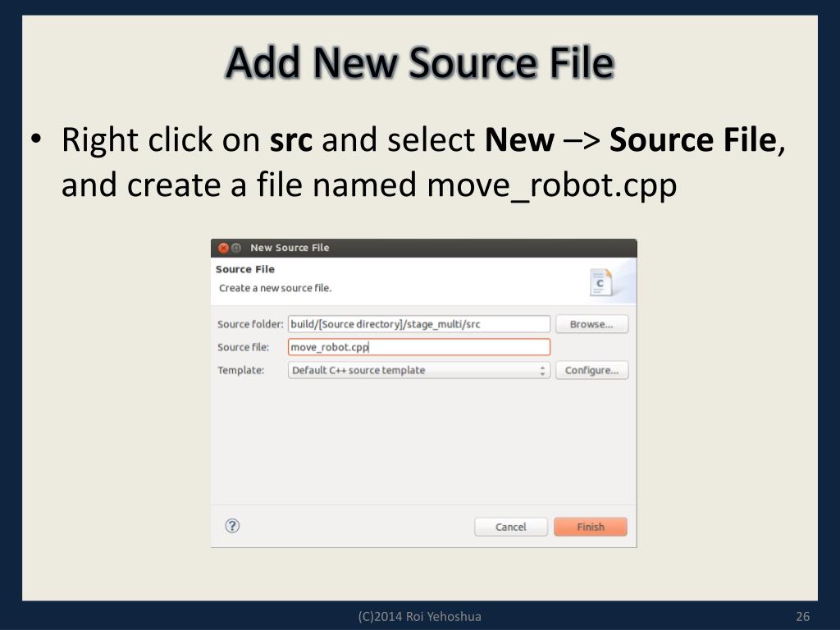Click the dialog minimize button in title bar

(x=235, y=248)
